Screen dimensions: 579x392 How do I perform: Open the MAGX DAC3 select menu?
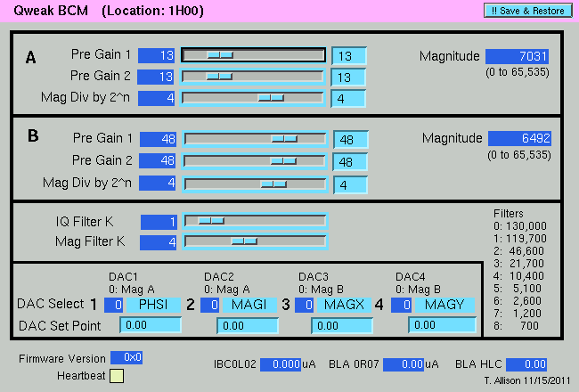pyautogui.click(x=344, y=305)
